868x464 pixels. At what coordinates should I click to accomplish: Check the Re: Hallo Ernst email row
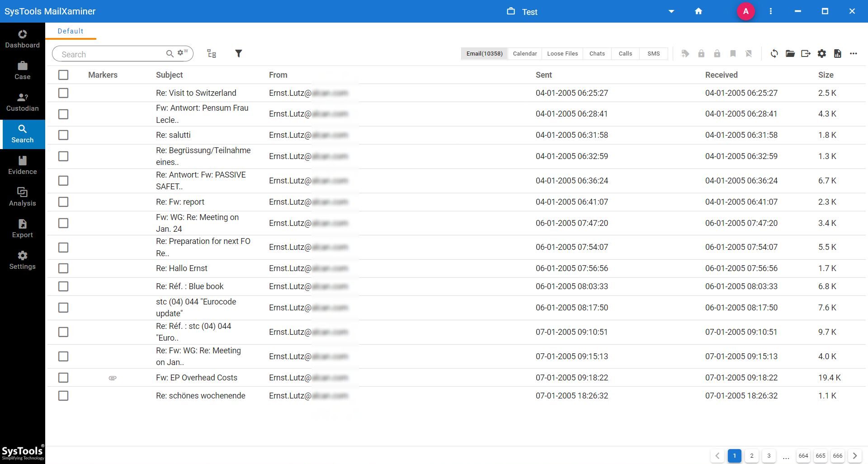pyautogui.click(x=63, y=268)
